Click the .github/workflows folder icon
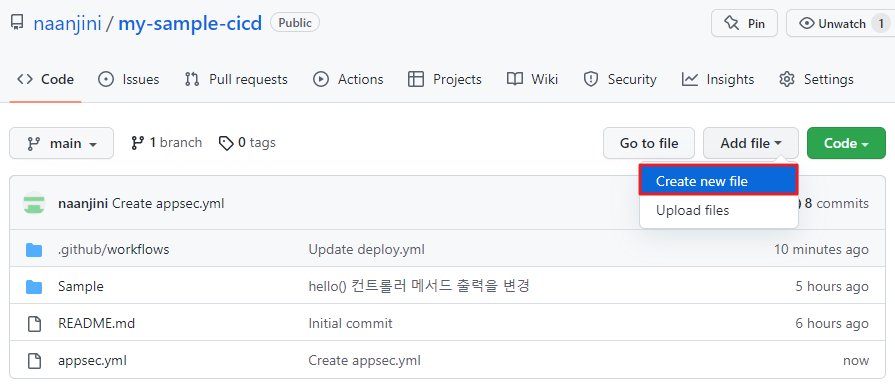Image resolution: width=895 pixels, height=385 pixels. [34, 250]
